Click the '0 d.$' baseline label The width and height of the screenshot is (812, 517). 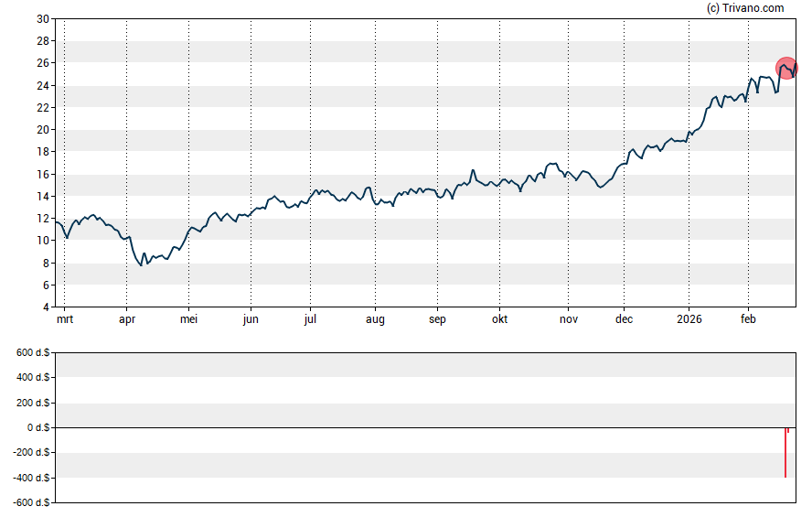(x=39, y=428)
